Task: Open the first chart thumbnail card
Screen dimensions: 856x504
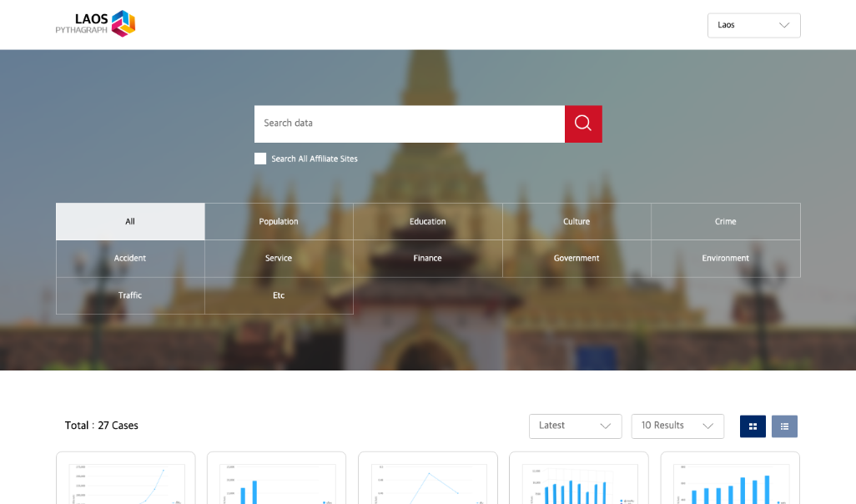Action: pyautogui.click(x=126, y=480)
